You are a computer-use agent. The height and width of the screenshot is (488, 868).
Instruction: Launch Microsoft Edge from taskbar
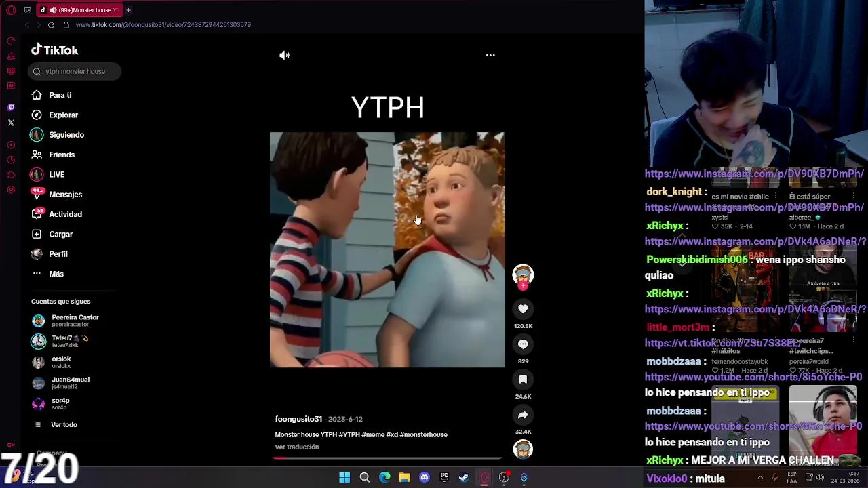click(384, 478)
